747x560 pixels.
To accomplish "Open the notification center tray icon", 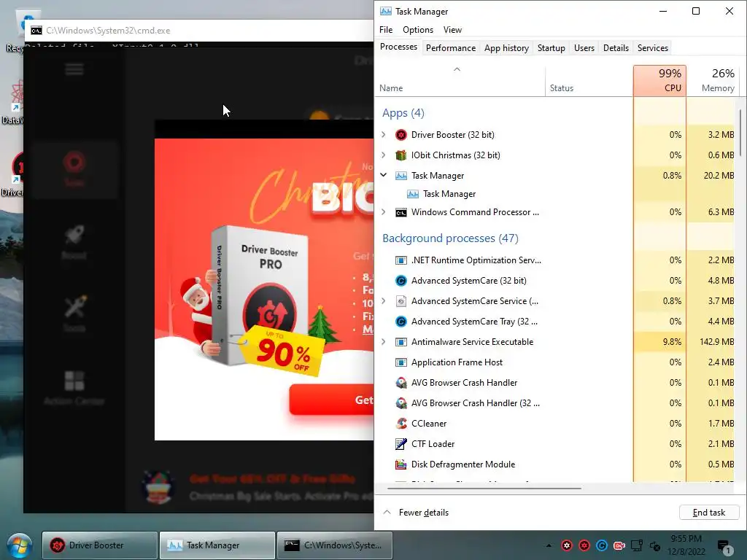I will [x=724, y=547].
